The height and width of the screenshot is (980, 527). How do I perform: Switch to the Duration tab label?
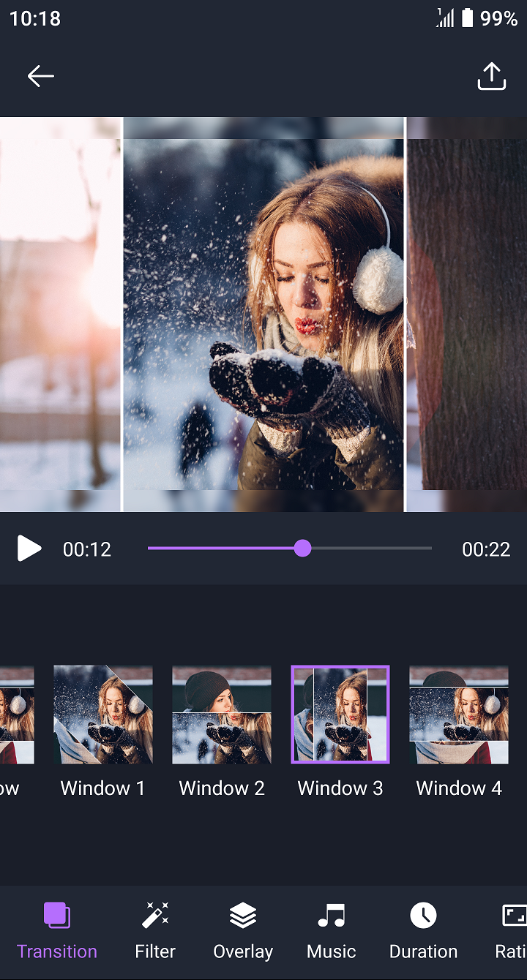[x=423, y=951]
